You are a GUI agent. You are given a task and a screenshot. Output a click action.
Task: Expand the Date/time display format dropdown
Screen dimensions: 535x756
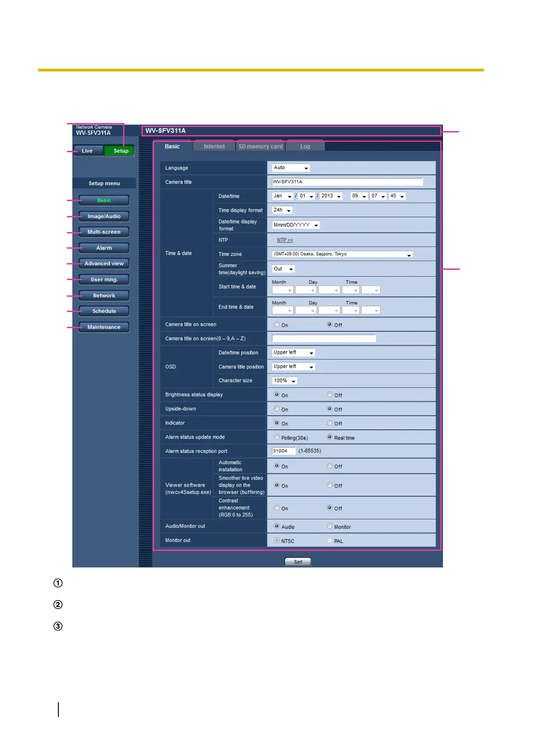coord(296,225)
